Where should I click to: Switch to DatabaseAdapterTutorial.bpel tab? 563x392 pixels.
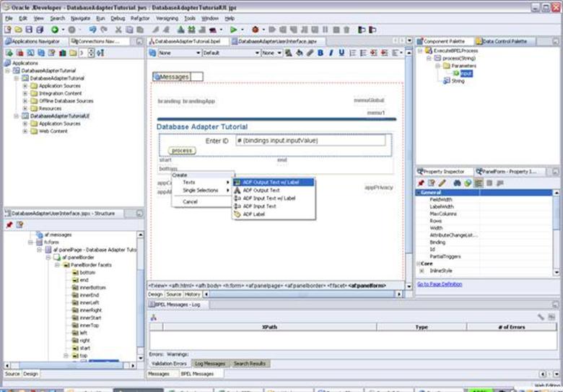(188, 41)
